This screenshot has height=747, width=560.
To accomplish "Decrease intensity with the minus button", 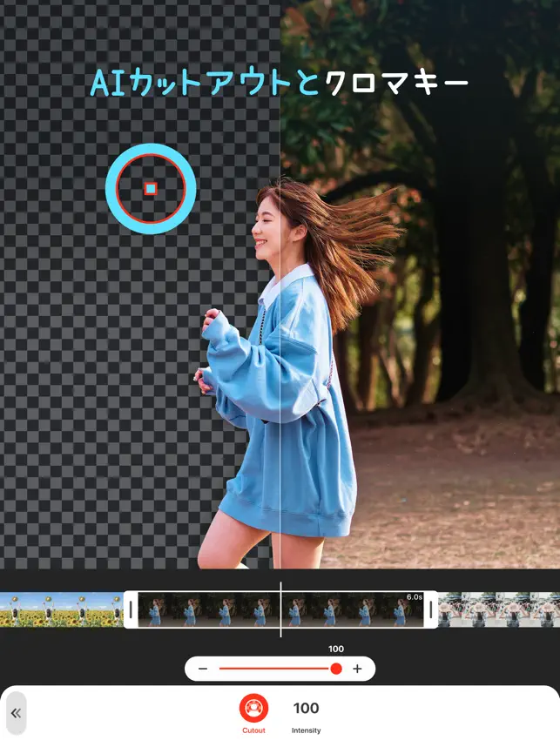I will [203, 669].
